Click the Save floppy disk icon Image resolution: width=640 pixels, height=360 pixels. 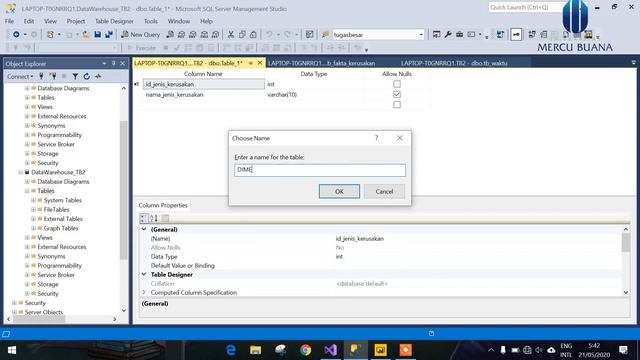click(98, 35)
